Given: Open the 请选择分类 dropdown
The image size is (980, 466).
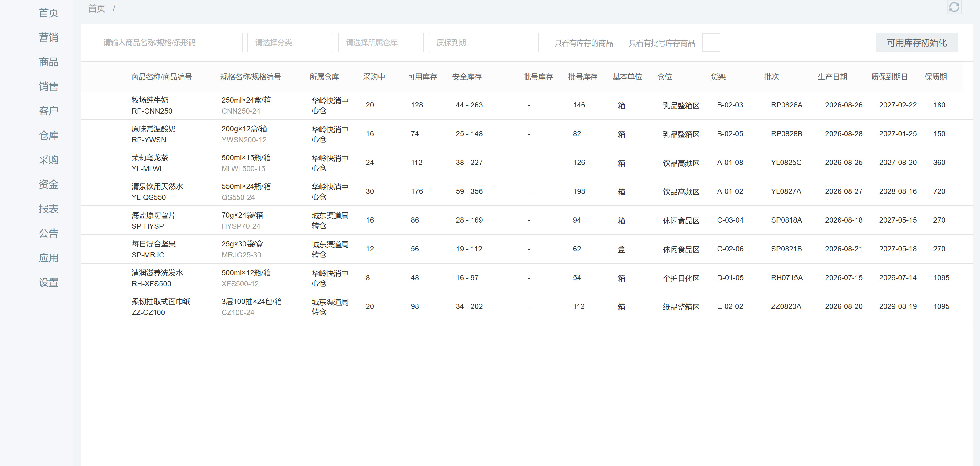Looking at the screenshot, I should [290, 43].
